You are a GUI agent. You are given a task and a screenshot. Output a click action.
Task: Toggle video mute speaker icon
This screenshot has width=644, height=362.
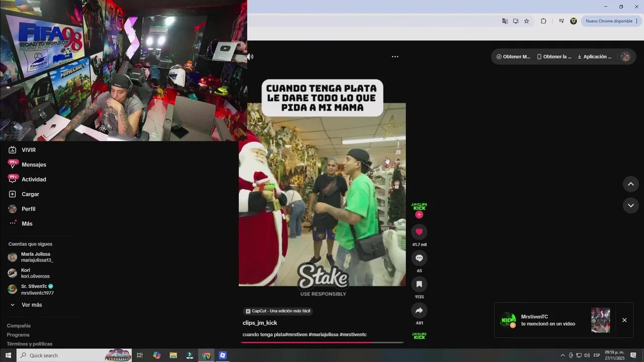point(250,57)
